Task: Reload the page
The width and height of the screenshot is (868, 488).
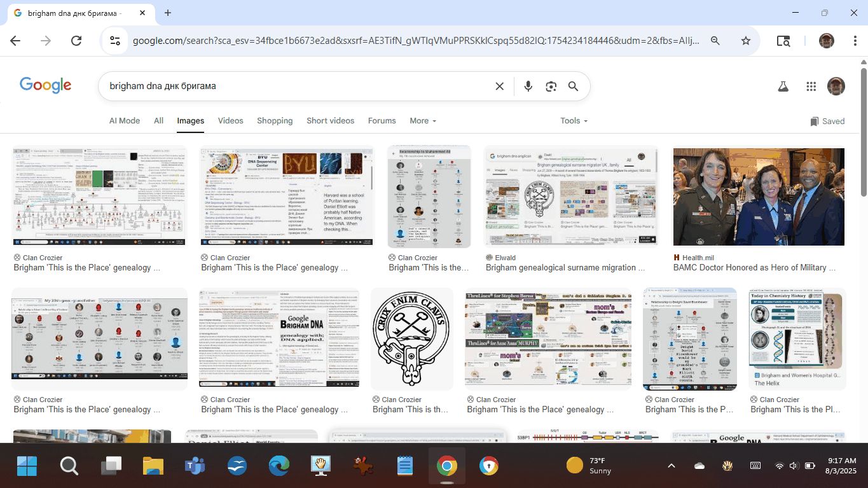Action: [76, 41]
